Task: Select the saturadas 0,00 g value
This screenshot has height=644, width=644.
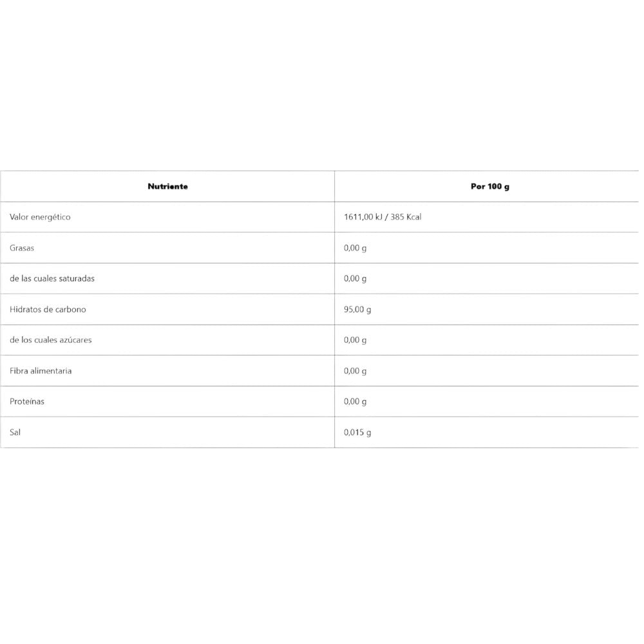Action: [355, 279]
